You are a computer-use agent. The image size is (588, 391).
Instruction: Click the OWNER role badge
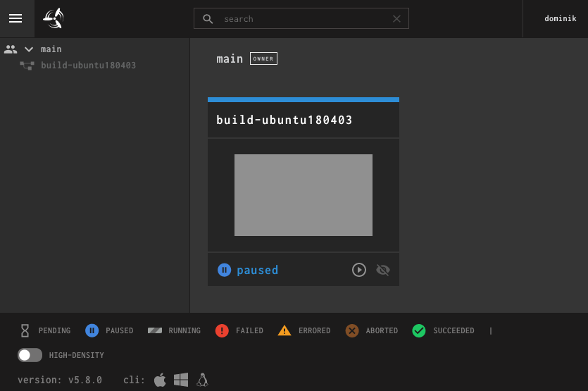263,58
